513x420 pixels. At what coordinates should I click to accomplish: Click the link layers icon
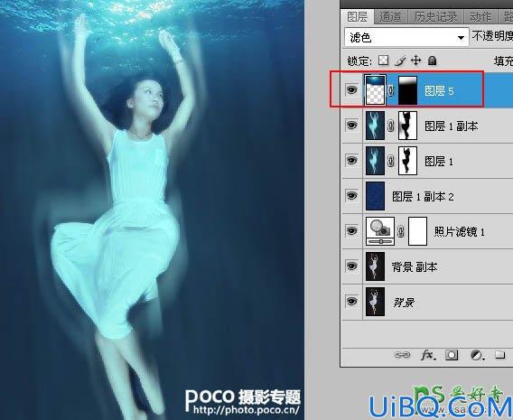402,355
